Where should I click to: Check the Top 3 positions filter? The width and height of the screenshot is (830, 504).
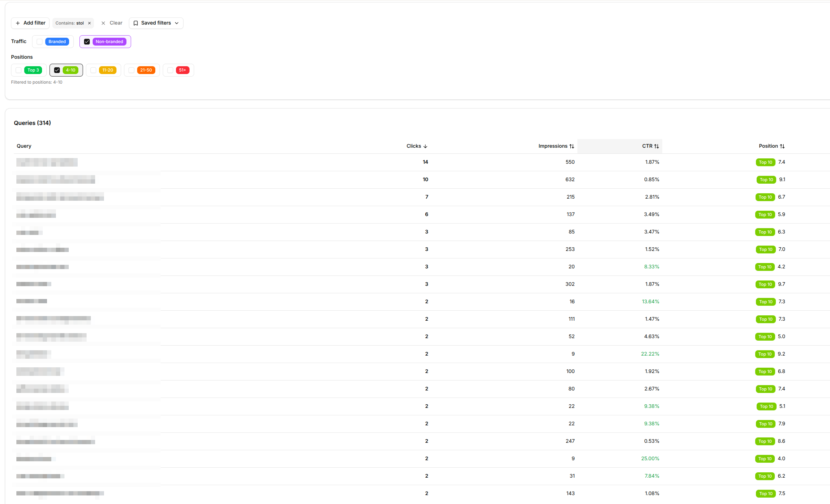(19, 70)
